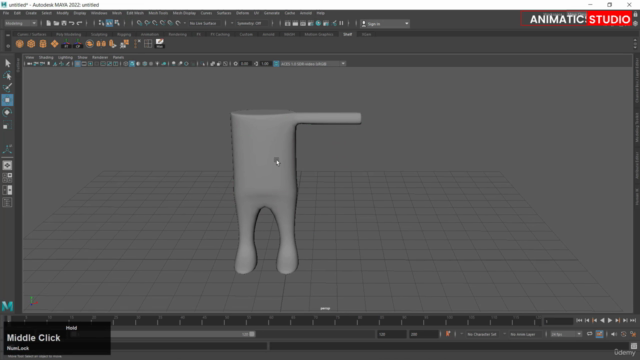Screen dimensions: 640x360
Task: Pick the Rotate tool in toolbox
Action: (7, 112)
